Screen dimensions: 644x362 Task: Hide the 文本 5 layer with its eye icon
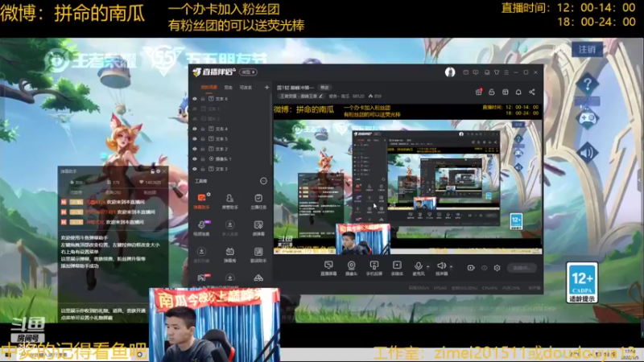coord(195,138)
